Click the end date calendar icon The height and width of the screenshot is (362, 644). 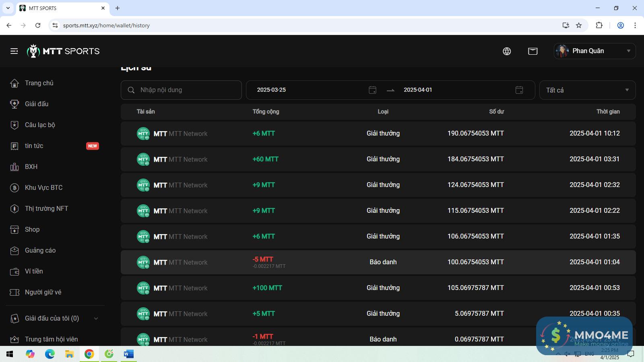519,90
